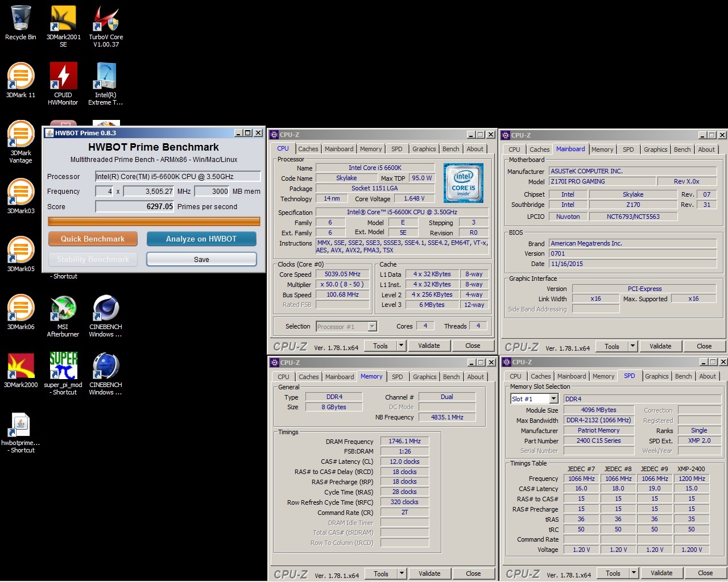Launch 3DMark03 desktop icon
The height and width of the screenshot is (582, 728).
coord(20,196)
